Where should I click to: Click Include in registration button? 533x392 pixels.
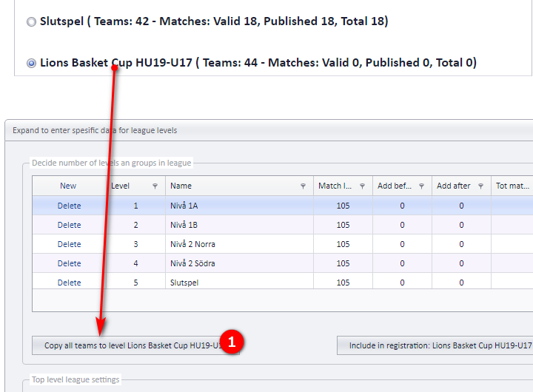click(x=435, y=345)
